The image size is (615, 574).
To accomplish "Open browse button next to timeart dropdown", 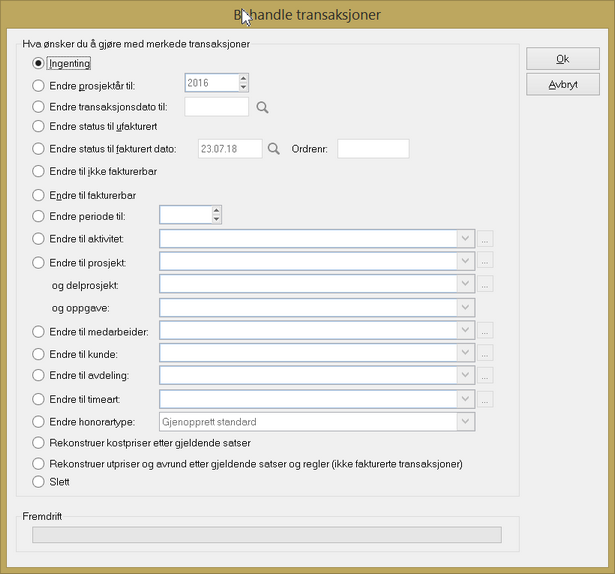I will [485, 399].
